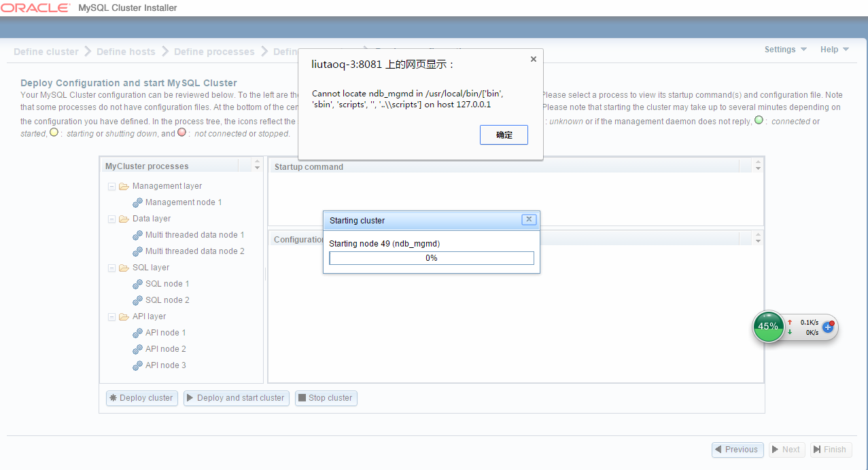Click the Stop cluster button

tap(326, 398)
